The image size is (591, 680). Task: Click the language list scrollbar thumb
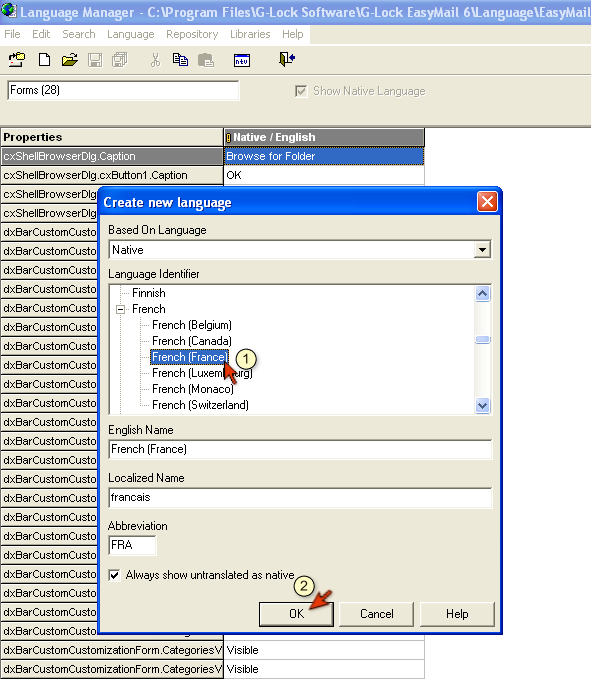pos(483,340)
